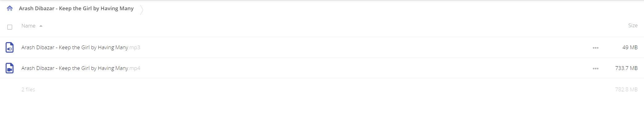Click the 2 files summary text

click(28, 89)
